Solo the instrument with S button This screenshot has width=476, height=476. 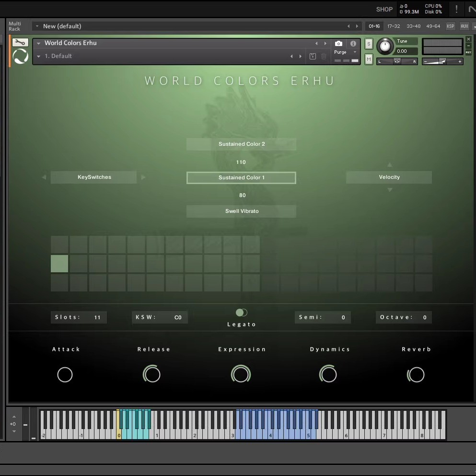click(x=369, y=44)
